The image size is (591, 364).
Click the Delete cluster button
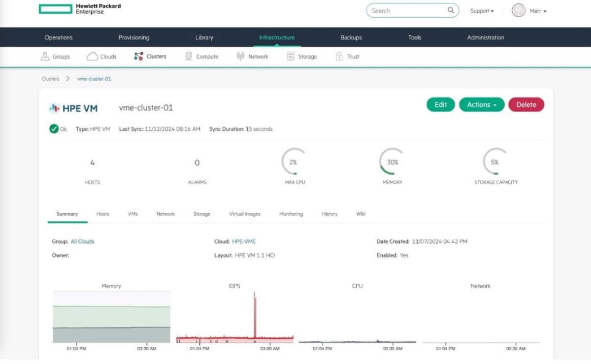[x=526, y=104]
